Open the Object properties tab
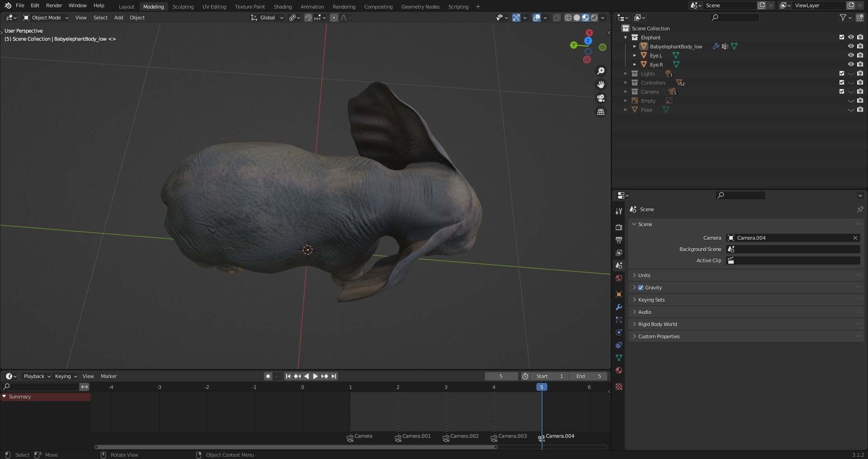868x459 pixels. point(619,294)
